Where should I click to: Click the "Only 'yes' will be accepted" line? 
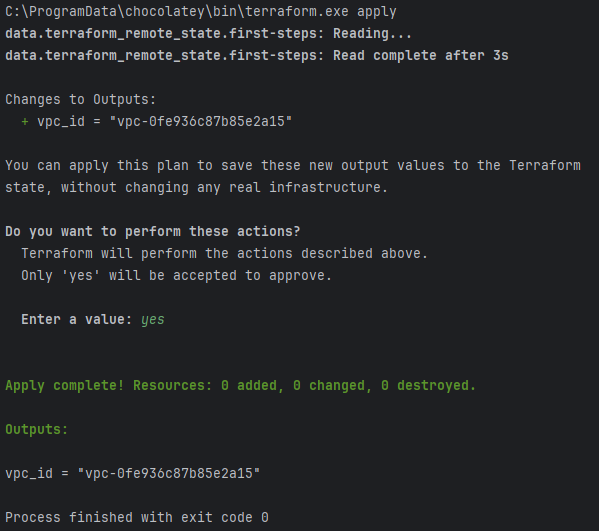[x=176, y=275]
